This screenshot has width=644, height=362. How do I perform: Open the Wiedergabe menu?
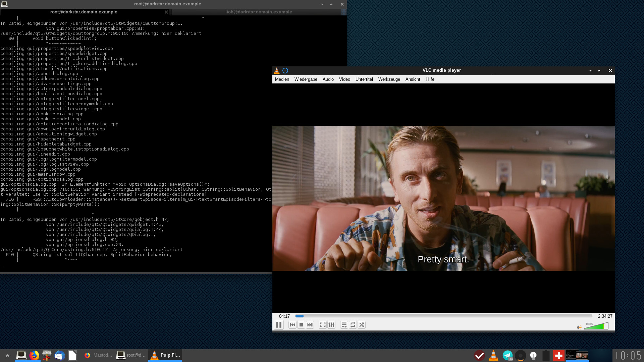click(306, 79)
